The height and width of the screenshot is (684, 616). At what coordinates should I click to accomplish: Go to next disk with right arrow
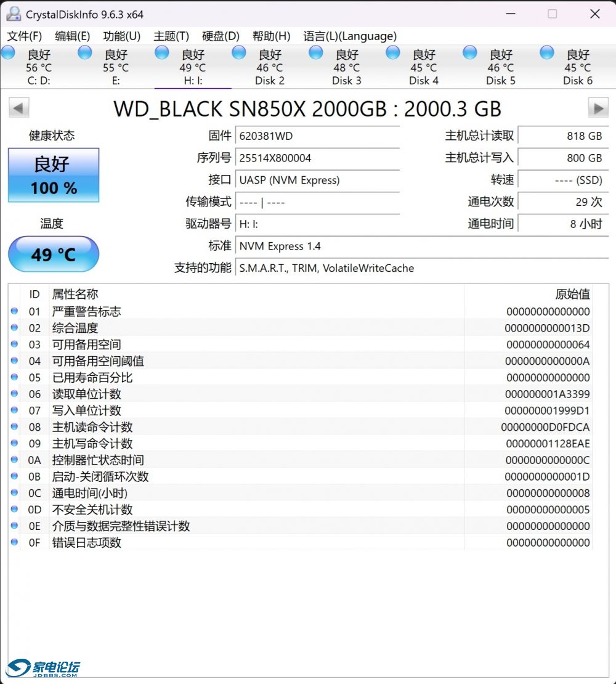(x=598, y=108)
